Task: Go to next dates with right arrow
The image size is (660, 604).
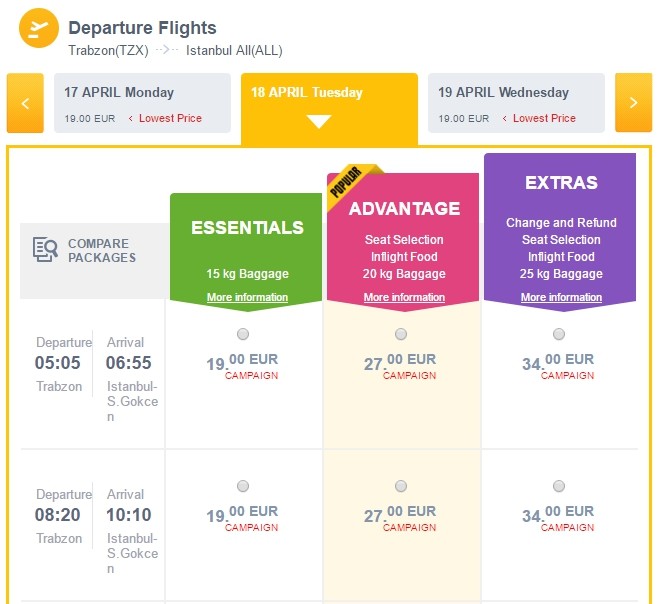Action: click(x=633, y=103)
